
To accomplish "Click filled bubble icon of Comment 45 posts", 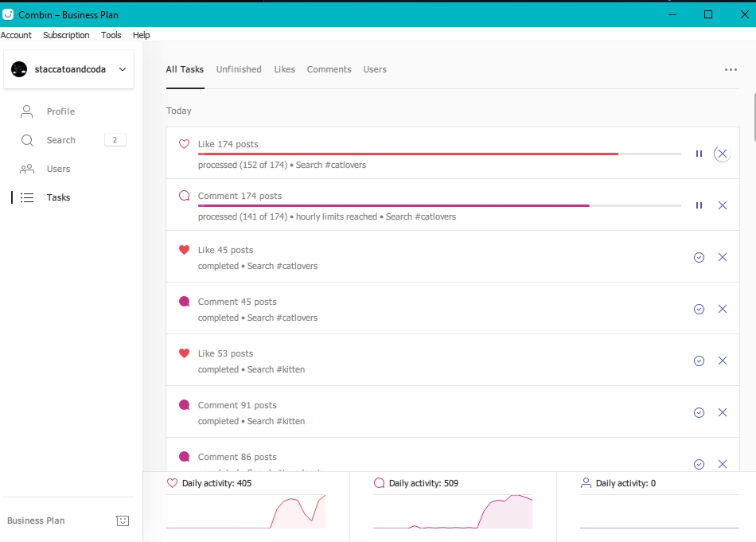I will point(184,302).
